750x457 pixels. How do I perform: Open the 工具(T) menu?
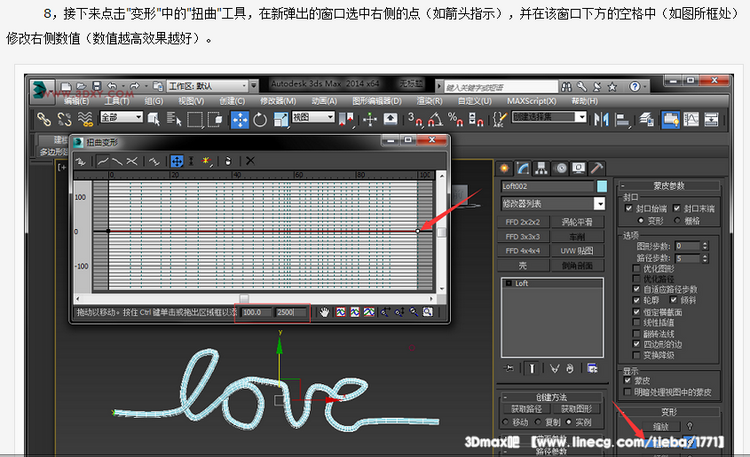click(117, 101)
